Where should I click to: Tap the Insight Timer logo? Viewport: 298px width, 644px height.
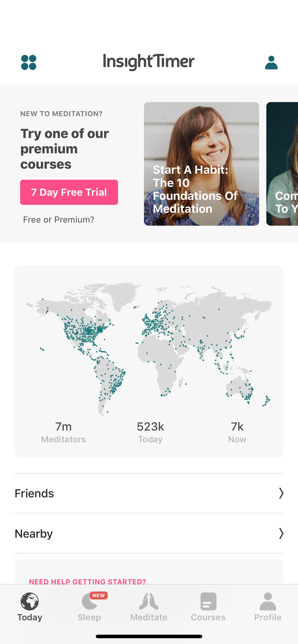point(149,62)
